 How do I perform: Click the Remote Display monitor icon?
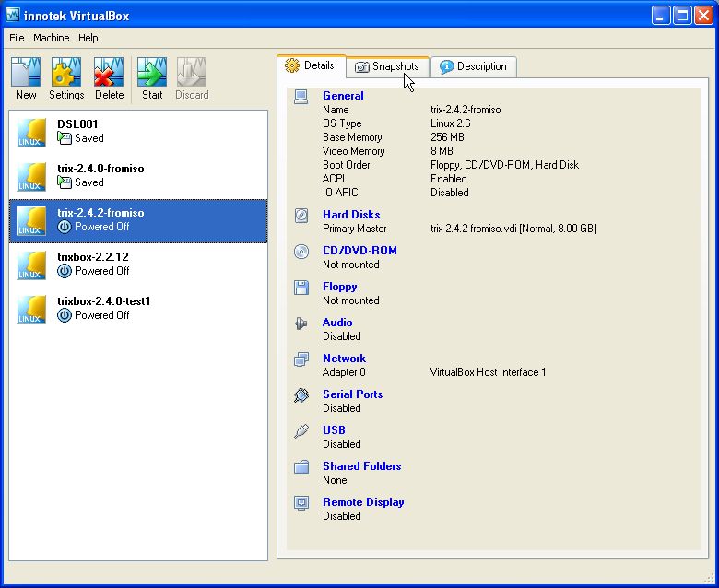point(301,503)
